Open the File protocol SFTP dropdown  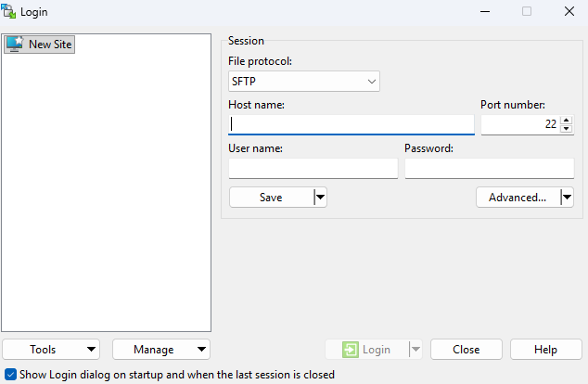pos(304,82)
